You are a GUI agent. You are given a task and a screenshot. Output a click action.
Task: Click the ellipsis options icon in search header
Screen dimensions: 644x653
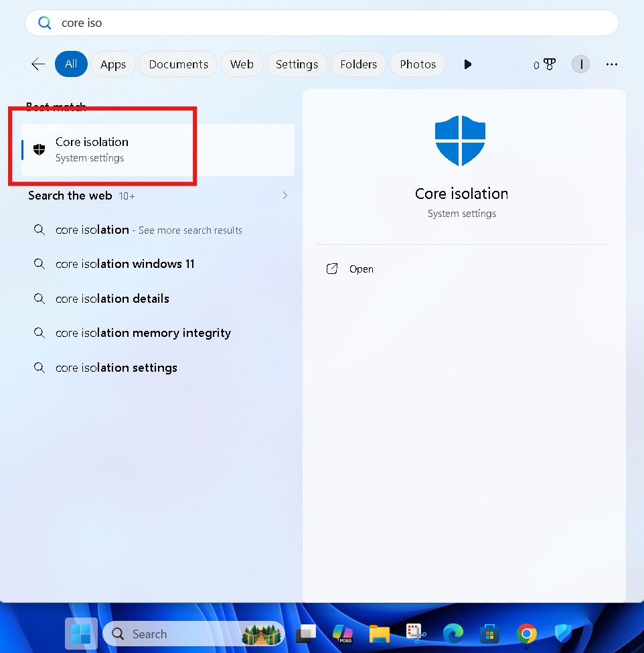[x=612, y=64]
